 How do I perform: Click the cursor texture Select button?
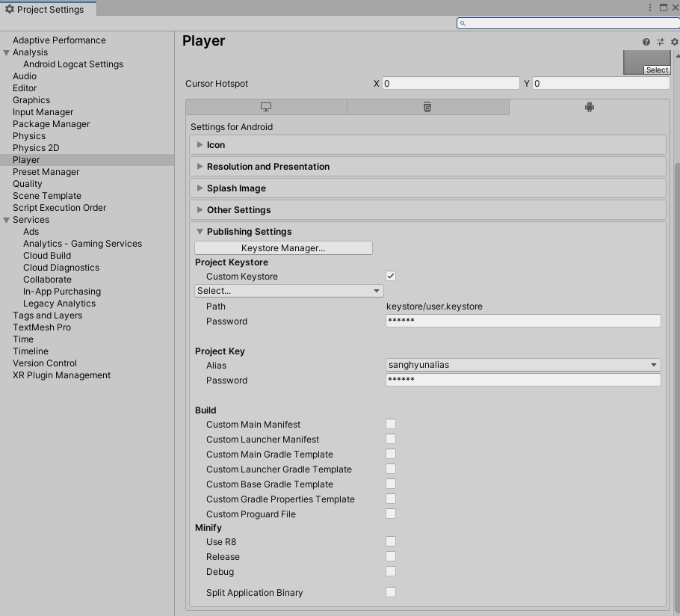pyautogui.click(x=657, y=70)
